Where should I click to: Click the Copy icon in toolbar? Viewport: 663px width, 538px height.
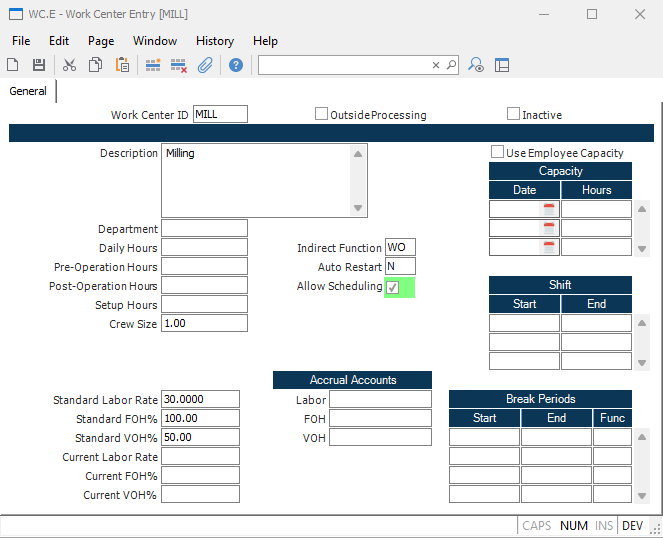pyautogui.click(x=95, y=65)
